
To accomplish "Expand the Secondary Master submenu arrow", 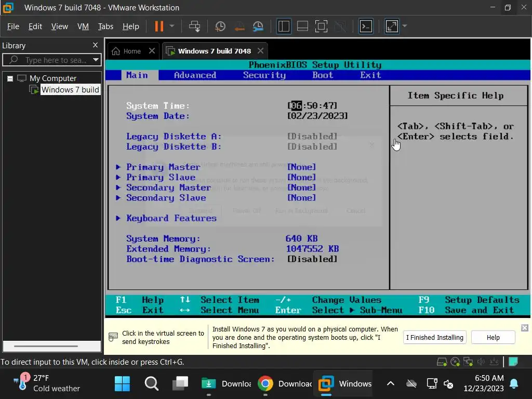I will [118, 187].
